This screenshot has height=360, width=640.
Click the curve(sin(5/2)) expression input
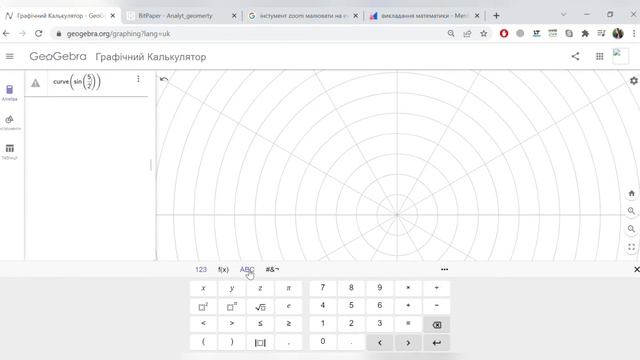point(77,82)
